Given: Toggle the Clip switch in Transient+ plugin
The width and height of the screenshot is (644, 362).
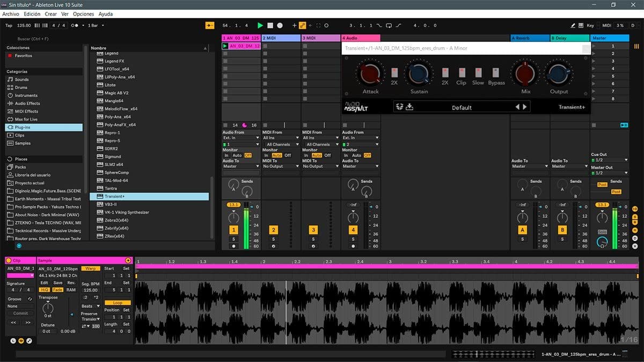Looking at the screenshot, I should pos(461,72).
